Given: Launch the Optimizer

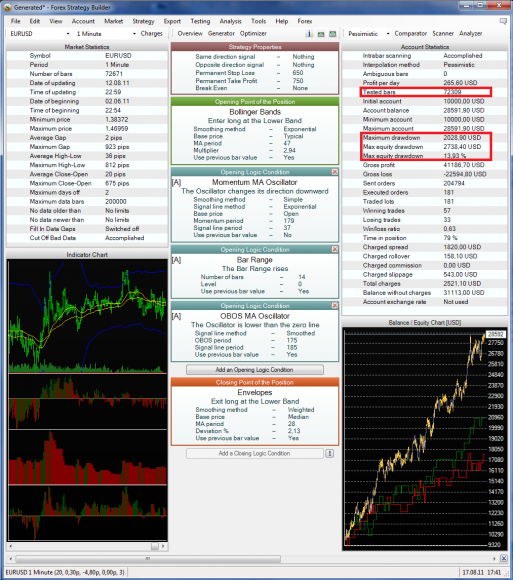Looking at the screenshot, I should click(253, 34).
